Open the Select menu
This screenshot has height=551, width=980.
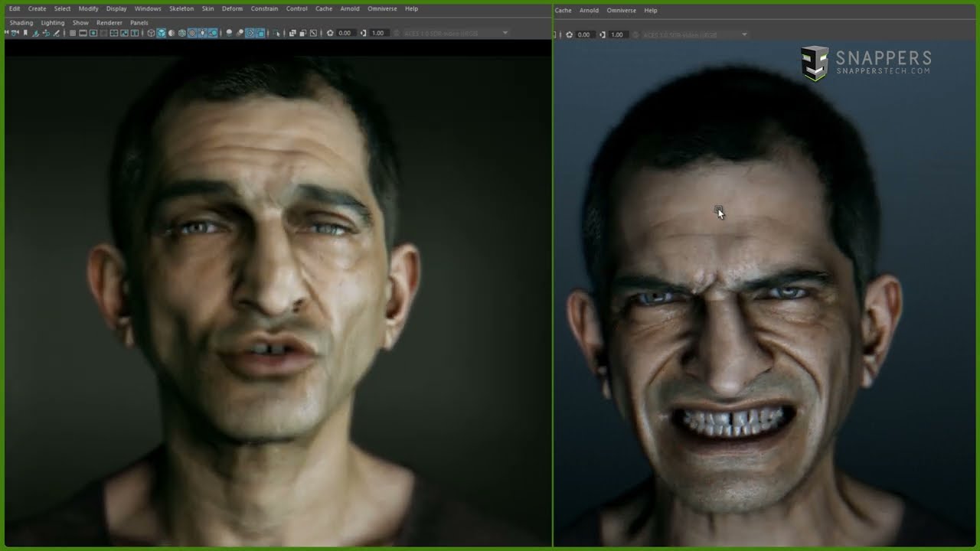coord(62,9)
